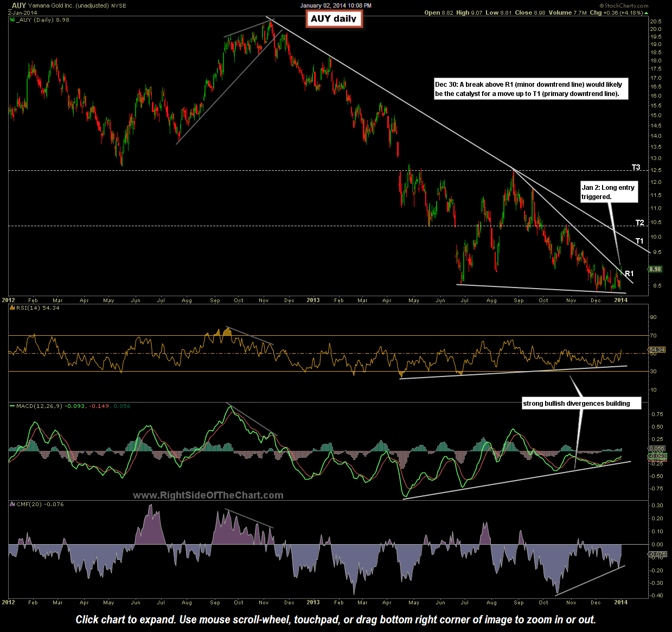This screenshot has width=672, height=632.
Task: Click the chart expand instruction text
Action: coord(336,620)
